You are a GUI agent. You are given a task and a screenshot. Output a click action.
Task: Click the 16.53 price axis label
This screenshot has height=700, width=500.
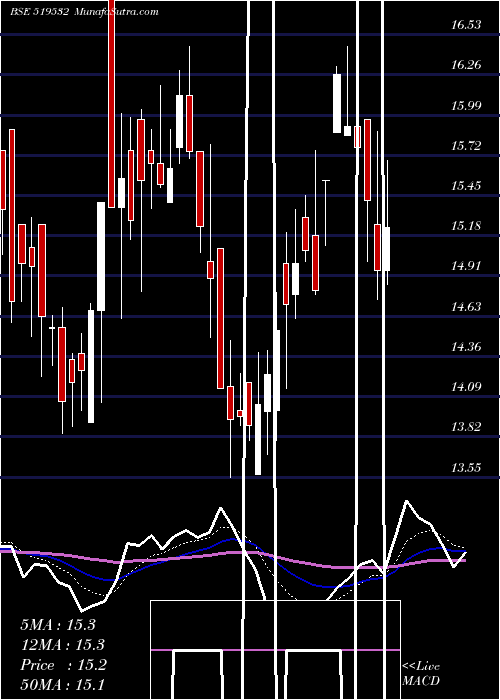pyautogui.click(x=466, y=25)
